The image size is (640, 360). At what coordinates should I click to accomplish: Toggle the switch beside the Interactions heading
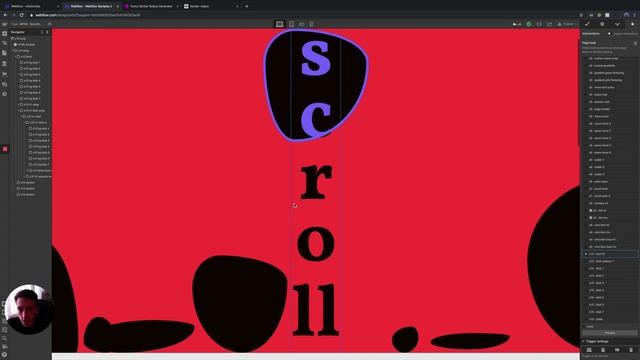pyautogui.click(x=609, y=33)
